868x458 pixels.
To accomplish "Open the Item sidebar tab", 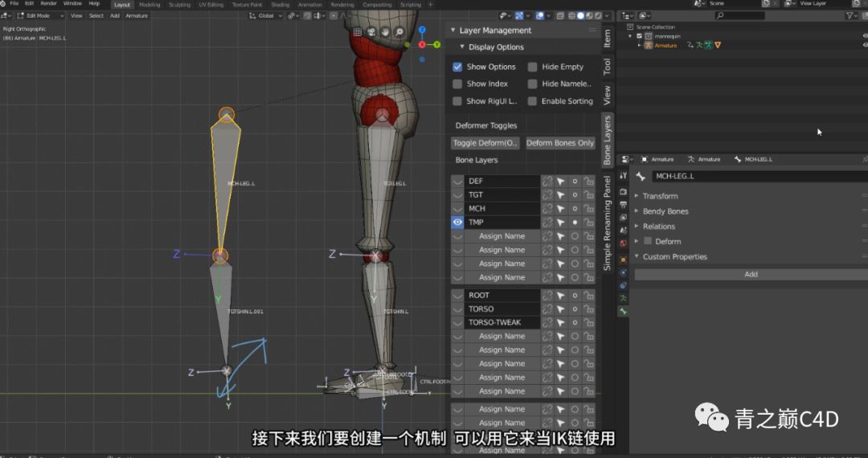I will (x=608, y=39).
